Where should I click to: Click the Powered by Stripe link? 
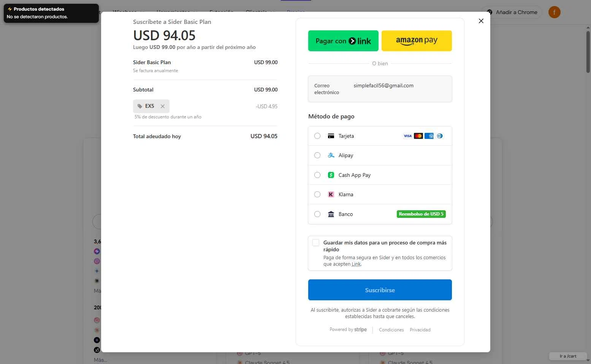click(x=348, y=329)
